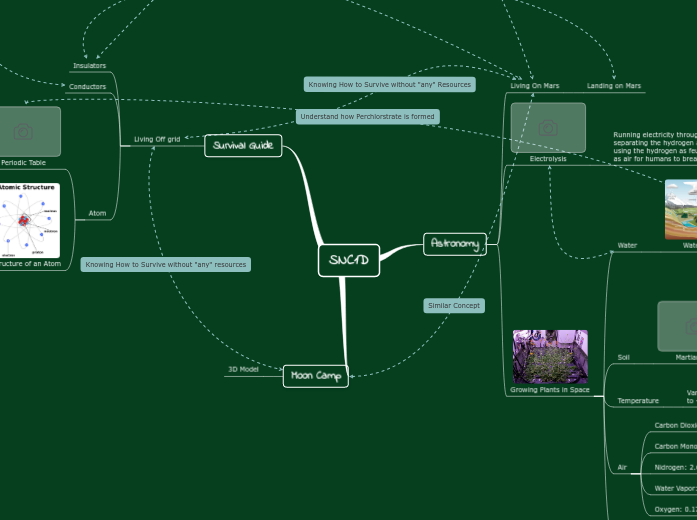Viewport: 697px width, 520px height.
Task: Select the Water topic
Action: pos(627,245)
